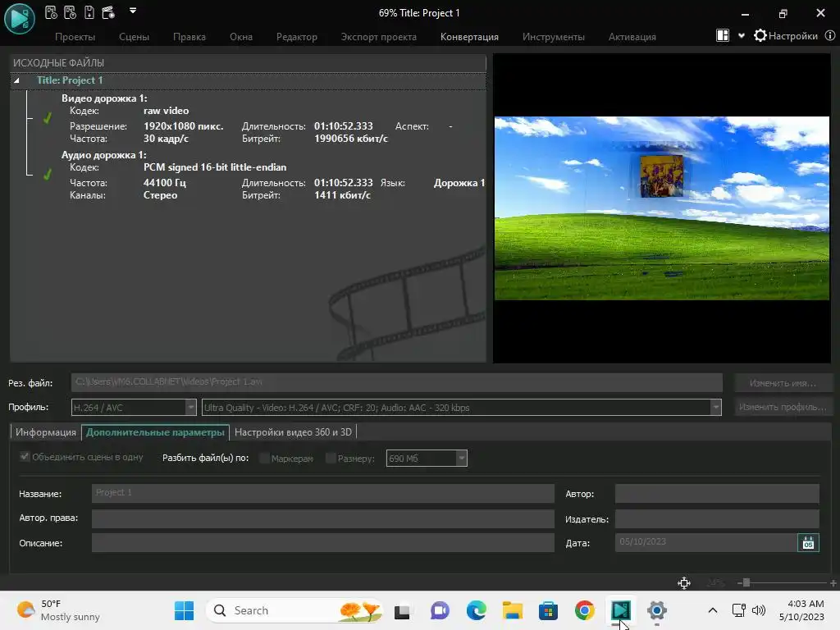Click the taskbar Search box

[x=295, y=610]
